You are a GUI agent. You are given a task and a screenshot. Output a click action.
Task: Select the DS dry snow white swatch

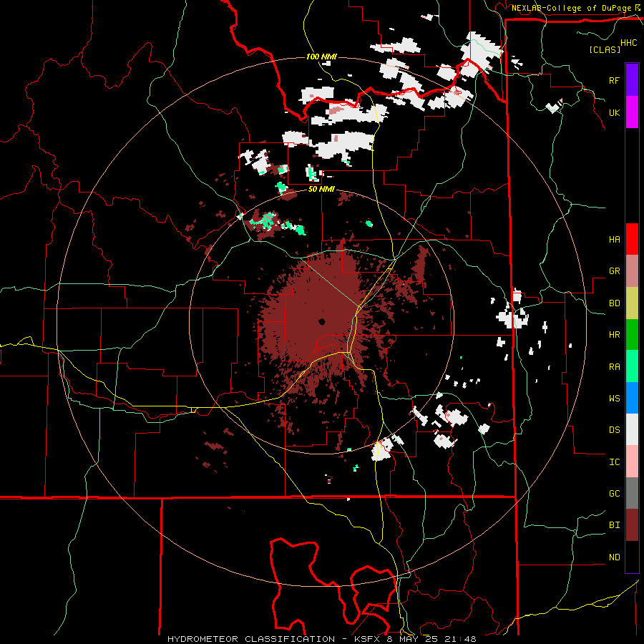[632, 429]
